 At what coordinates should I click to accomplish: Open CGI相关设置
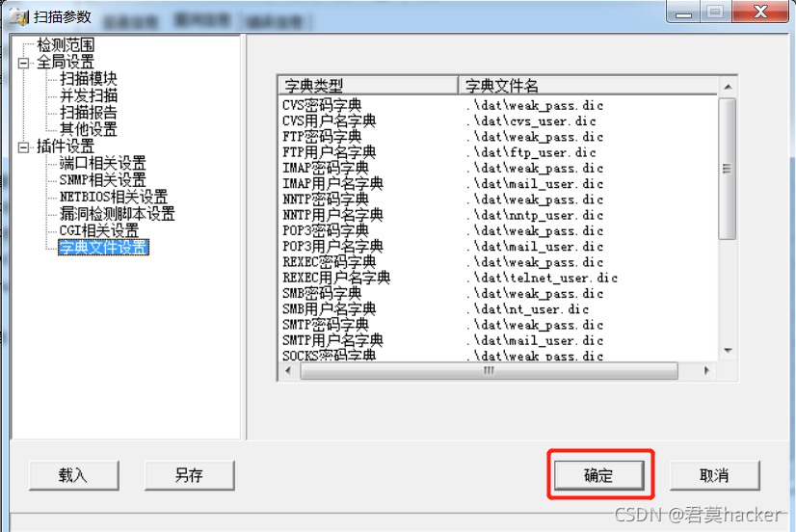(x=99, y=230)
